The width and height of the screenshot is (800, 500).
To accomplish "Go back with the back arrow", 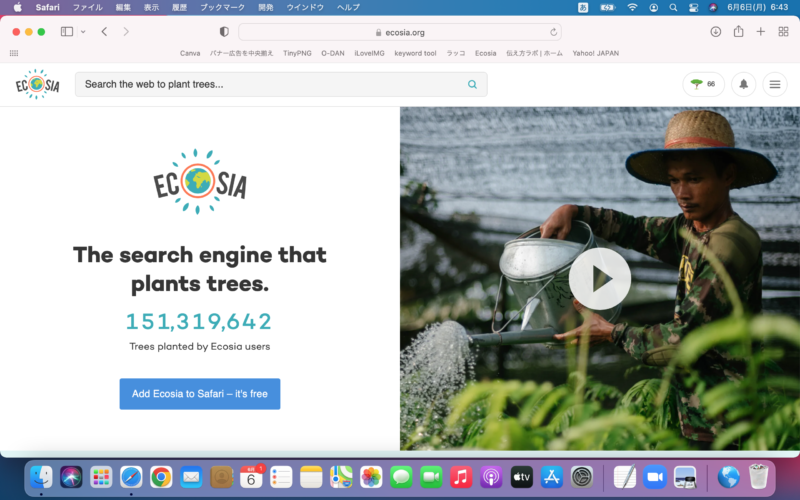I will (104, 32).
